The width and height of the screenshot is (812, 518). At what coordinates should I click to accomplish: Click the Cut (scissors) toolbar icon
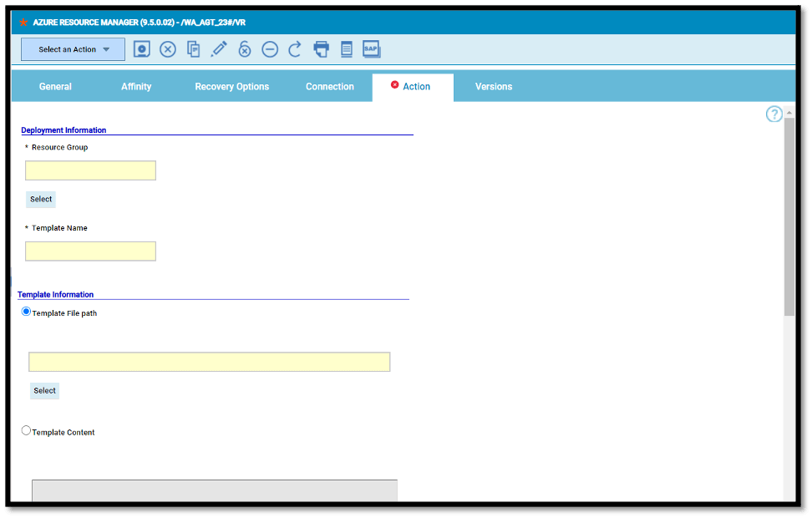(x=244, y=48)
